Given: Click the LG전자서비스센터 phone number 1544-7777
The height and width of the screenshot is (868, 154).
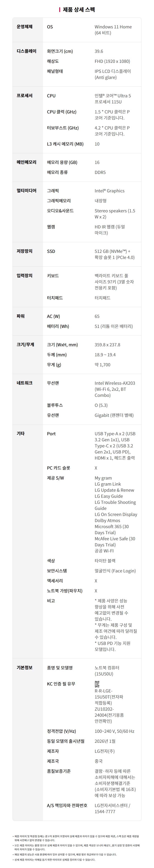Looking at the screenshot, I should click(x=105, y=812).
